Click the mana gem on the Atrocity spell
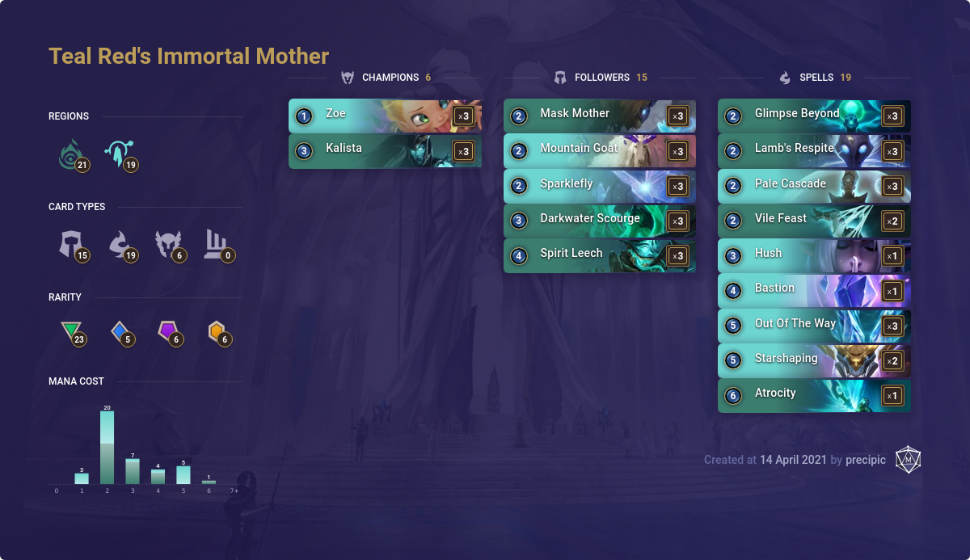This screenshot has height=560, width=970. coord(732,393)
